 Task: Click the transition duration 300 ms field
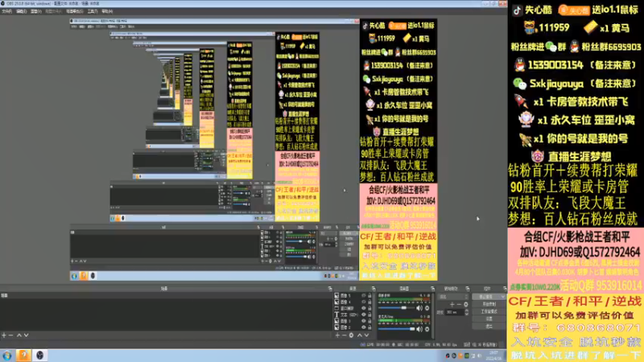[x=455, y=312]
